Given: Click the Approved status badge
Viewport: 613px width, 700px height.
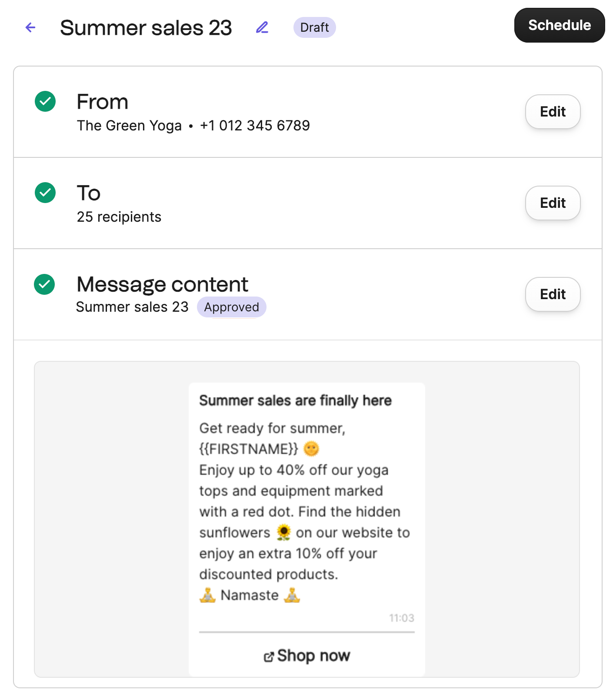Looking at the screenshot, I should (231, 307).
